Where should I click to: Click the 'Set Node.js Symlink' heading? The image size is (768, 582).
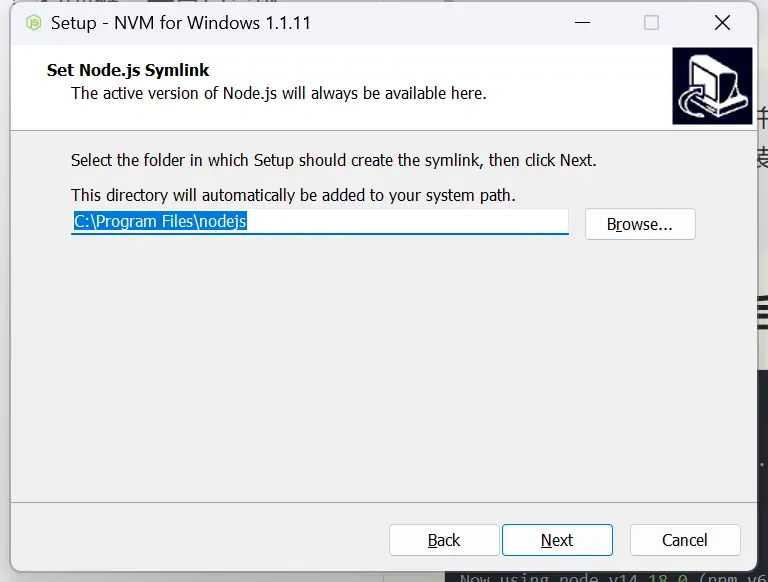[128, 70]
